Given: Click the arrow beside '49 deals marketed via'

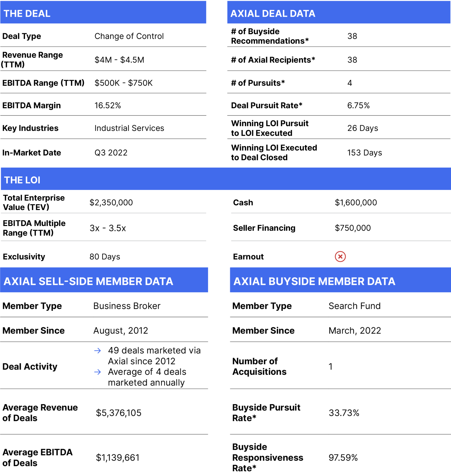Looking at the screenshot, I should point(97,351).
